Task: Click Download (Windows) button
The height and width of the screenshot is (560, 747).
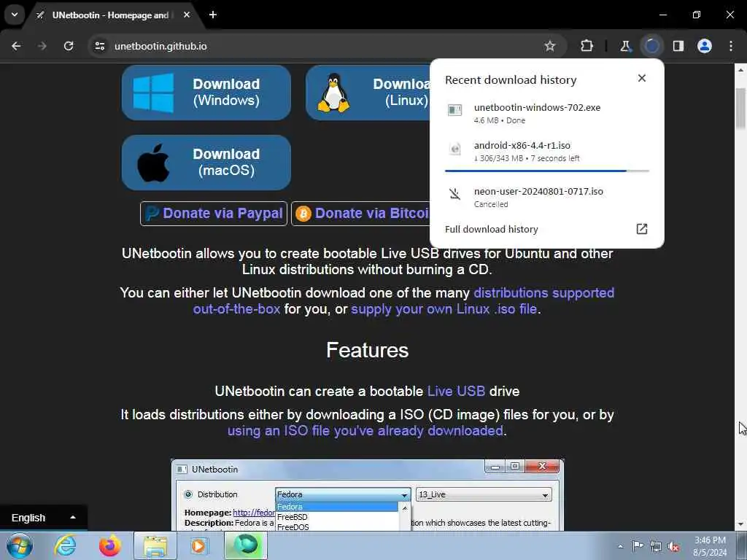Action: pyautogui.click(x=206, y=93)
